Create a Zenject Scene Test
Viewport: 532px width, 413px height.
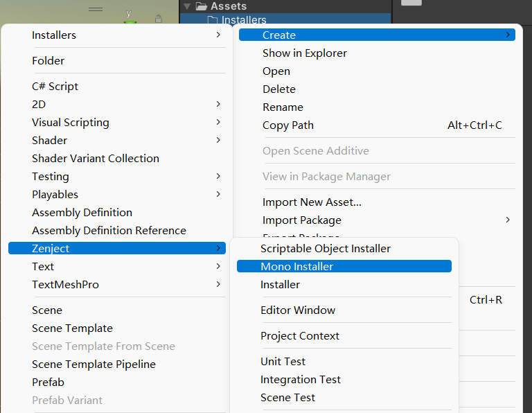[344, 397]
